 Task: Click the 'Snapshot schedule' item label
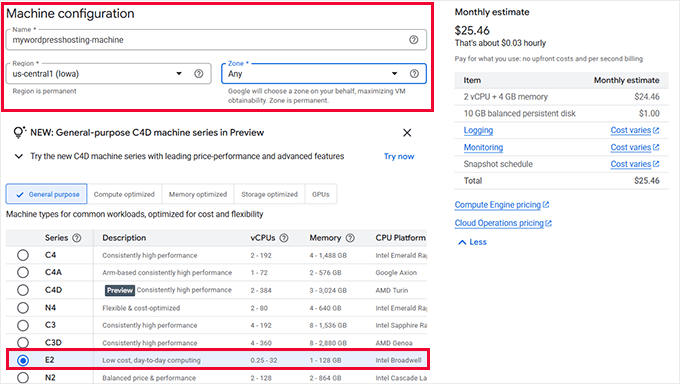498,164
